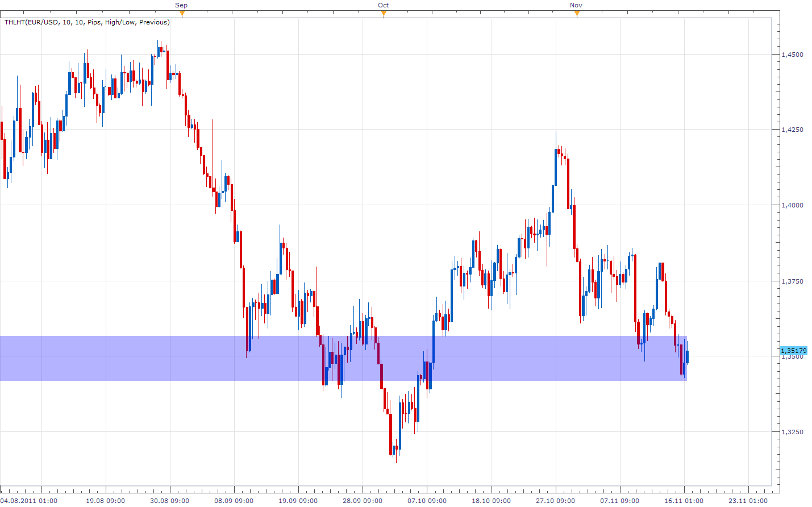Click the 07.11 09:00 date label

[620, 501]
